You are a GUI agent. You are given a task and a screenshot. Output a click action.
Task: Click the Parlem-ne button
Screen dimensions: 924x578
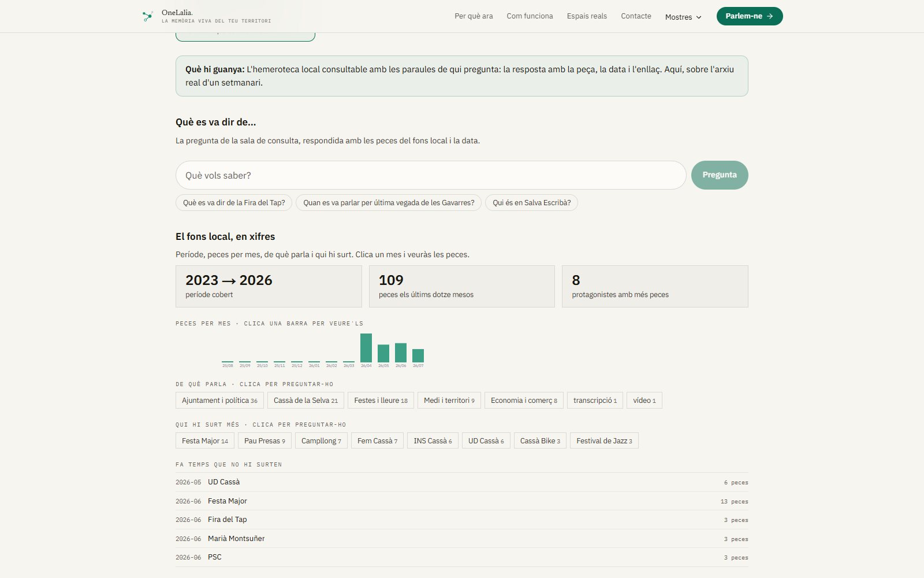tap(750, 16)
